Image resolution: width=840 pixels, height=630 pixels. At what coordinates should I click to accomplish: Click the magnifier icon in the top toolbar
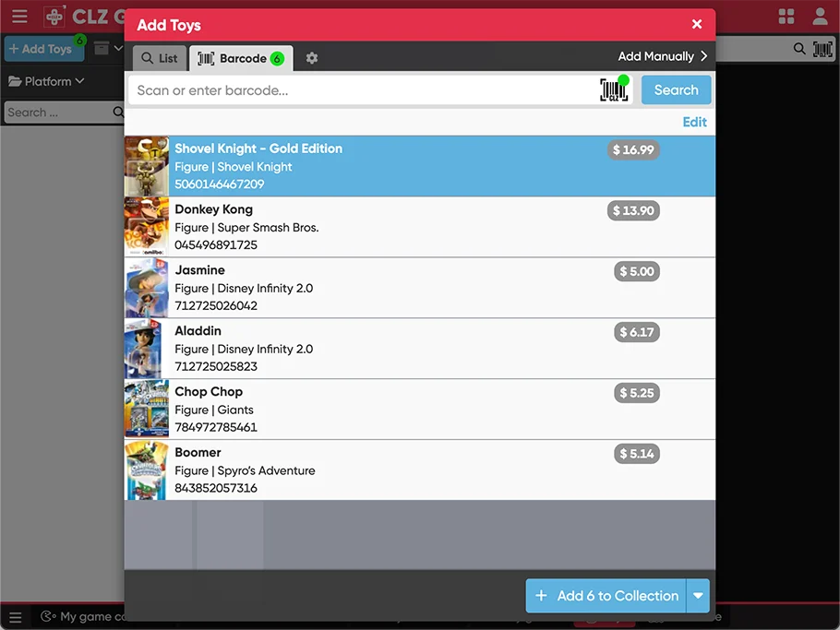point(798,49)
